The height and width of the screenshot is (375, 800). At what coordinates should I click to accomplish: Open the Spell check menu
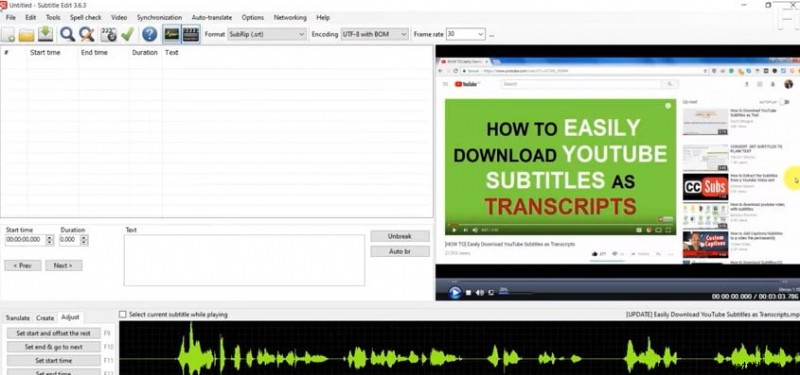pos(86,17)
